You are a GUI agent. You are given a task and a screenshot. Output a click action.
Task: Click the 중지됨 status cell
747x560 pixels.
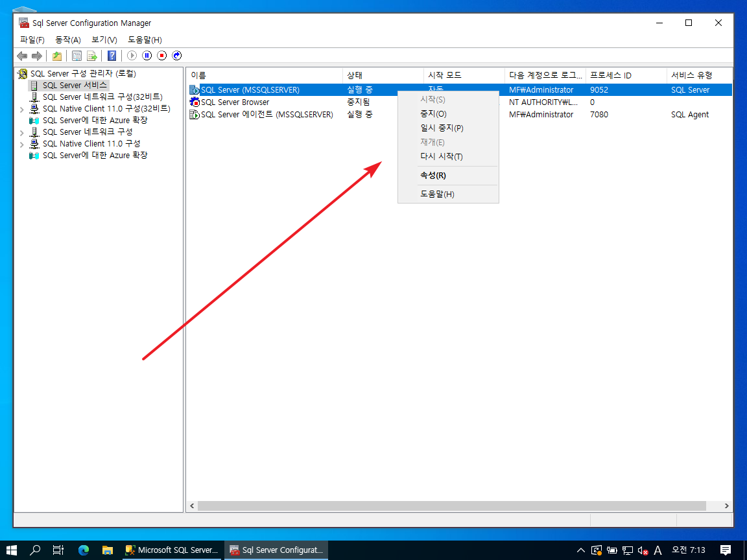[358, 102]
